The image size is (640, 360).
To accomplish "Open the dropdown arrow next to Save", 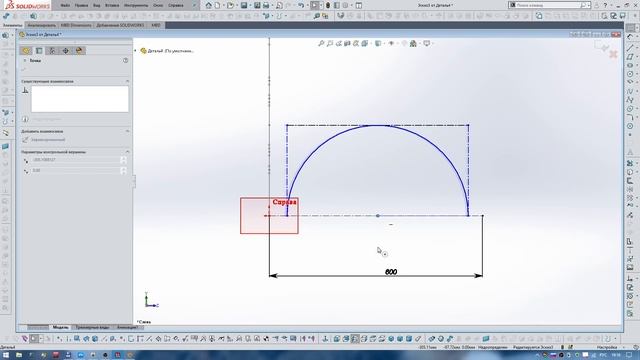I will [x=250, y=5].
